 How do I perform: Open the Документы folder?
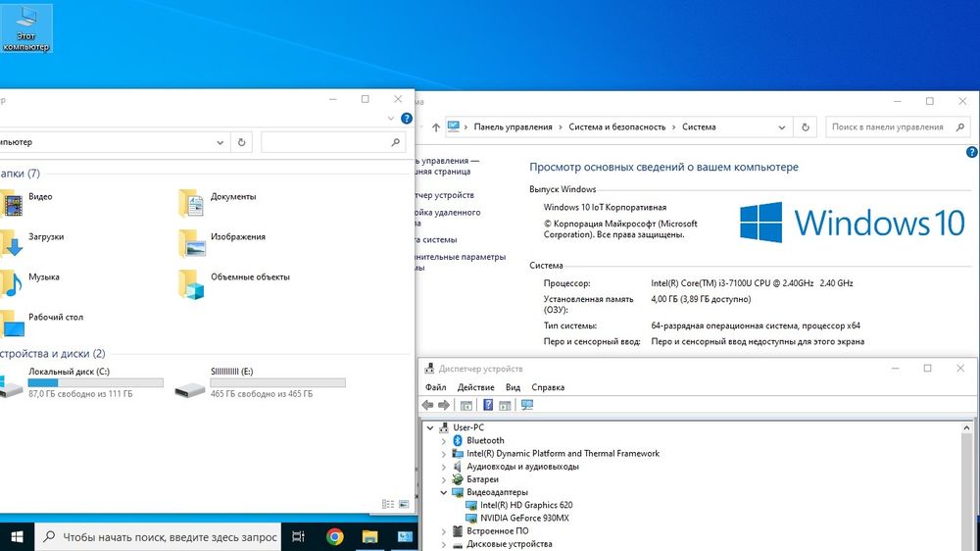pos(233,196)
